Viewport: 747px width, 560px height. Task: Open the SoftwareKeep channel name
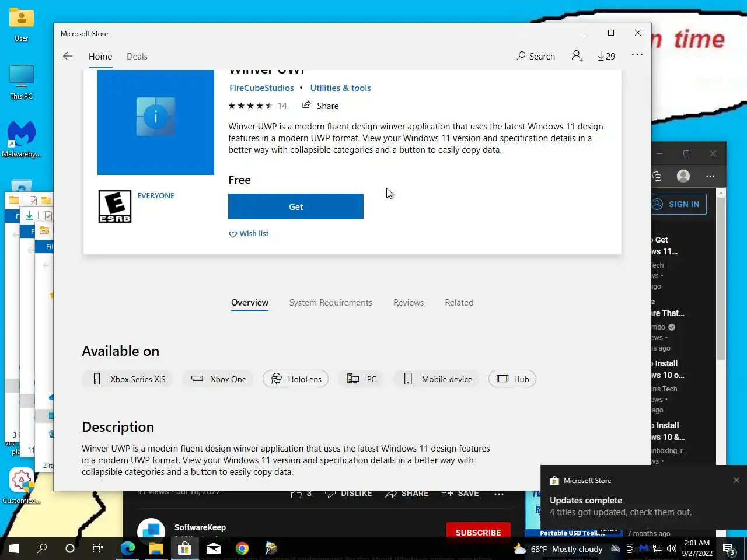coord(200,527)
